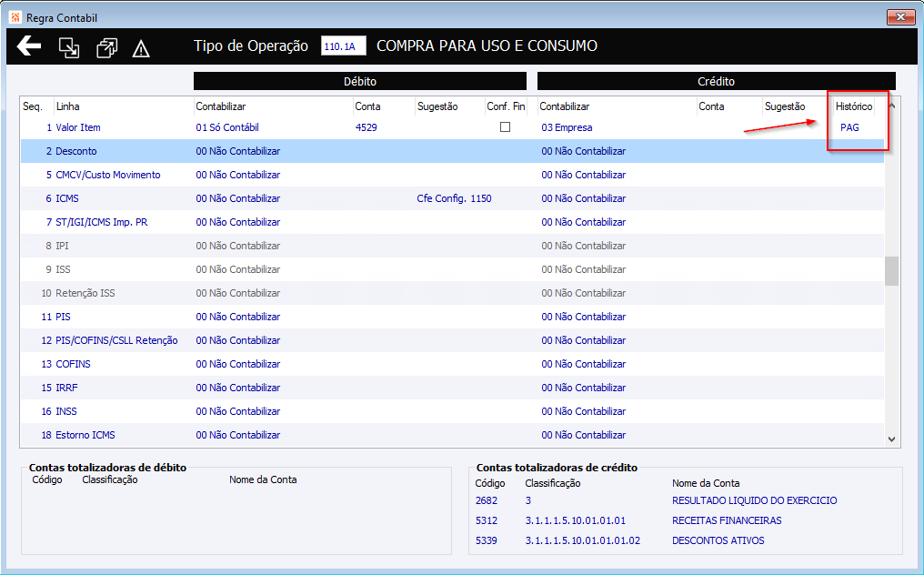Click the vertical scrollbar thumb
Image resolution: width=924 pixels, height=575 pixels.
(x=891, y=271)
